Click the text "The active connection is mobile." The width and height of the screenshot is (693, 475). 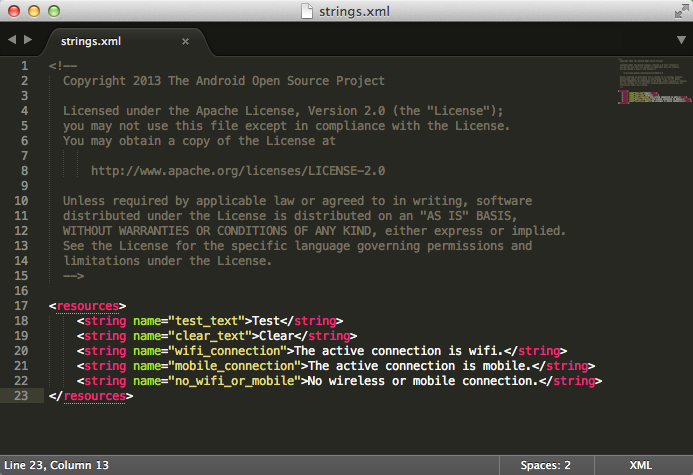coord(420,366)
